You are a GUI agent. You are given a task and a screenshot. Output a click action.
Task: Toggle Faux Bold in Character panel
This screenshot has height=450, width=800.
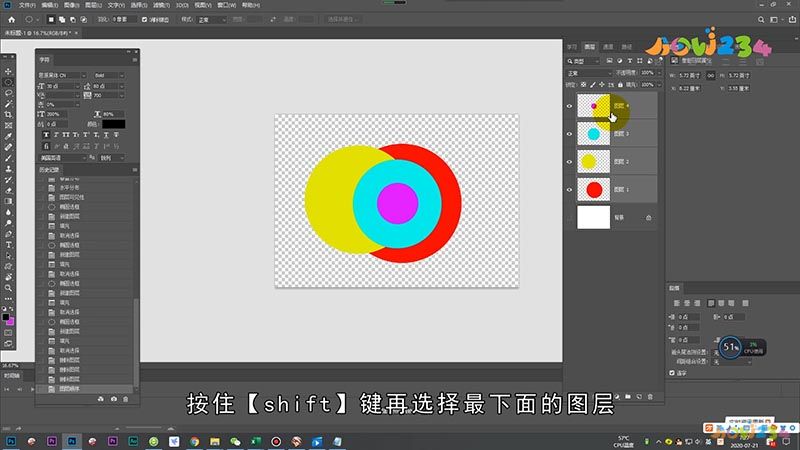pos(46,135)
